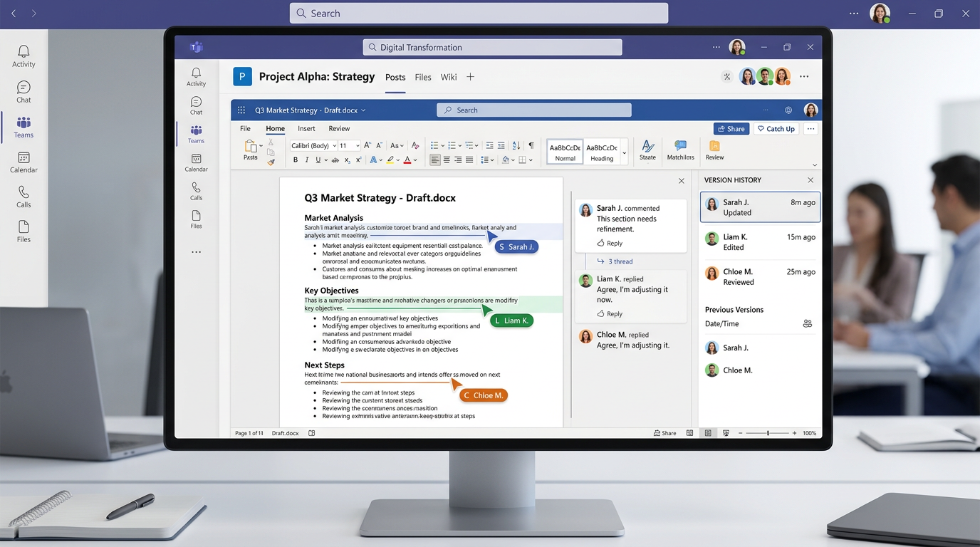This screenshot has height=547, width=980.
Task: Click the Share button
Action: click(731, 128)
